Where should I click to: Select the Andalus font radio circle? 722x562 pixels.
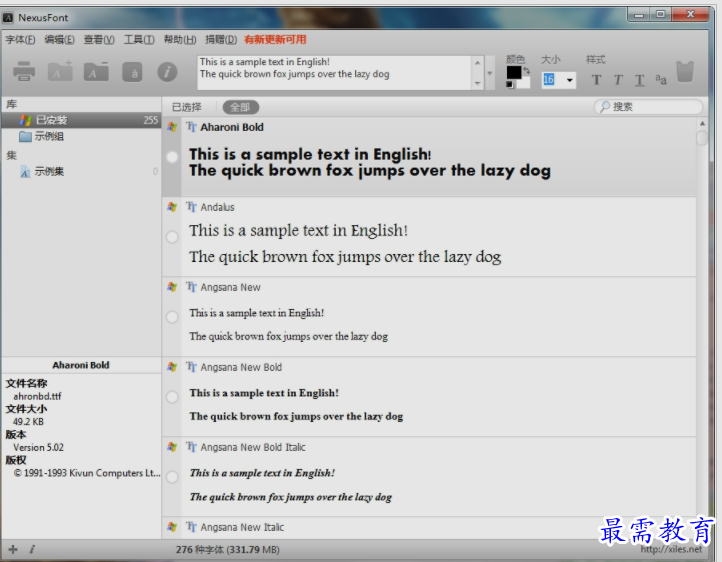pyautogui.click(x=172, y=237)
